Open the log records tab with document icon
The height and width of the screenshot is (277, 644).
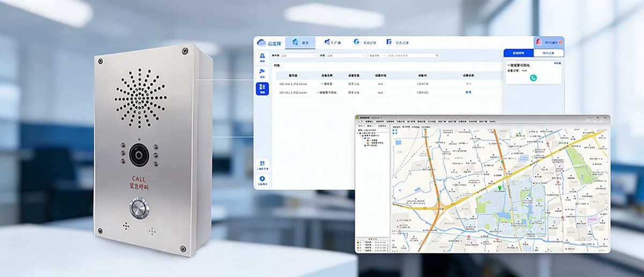(x=397, y=42)
